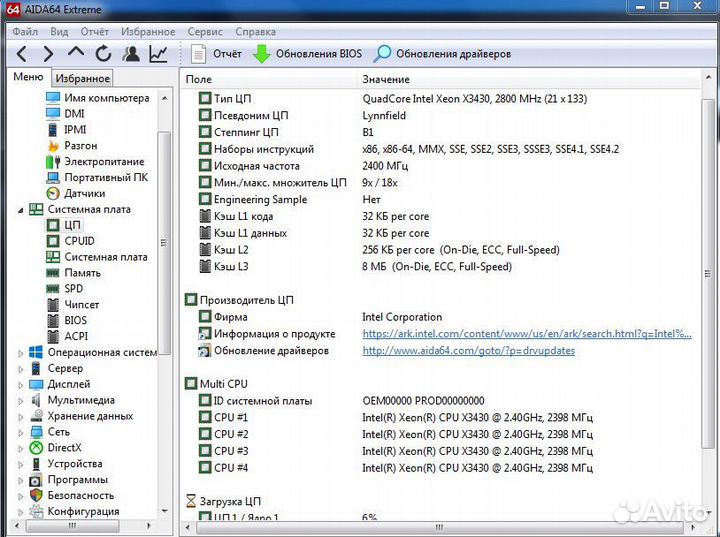Click the sidebar tree vertical scrollbar
This screenshot has width=720, height=537.
point(164,243)
